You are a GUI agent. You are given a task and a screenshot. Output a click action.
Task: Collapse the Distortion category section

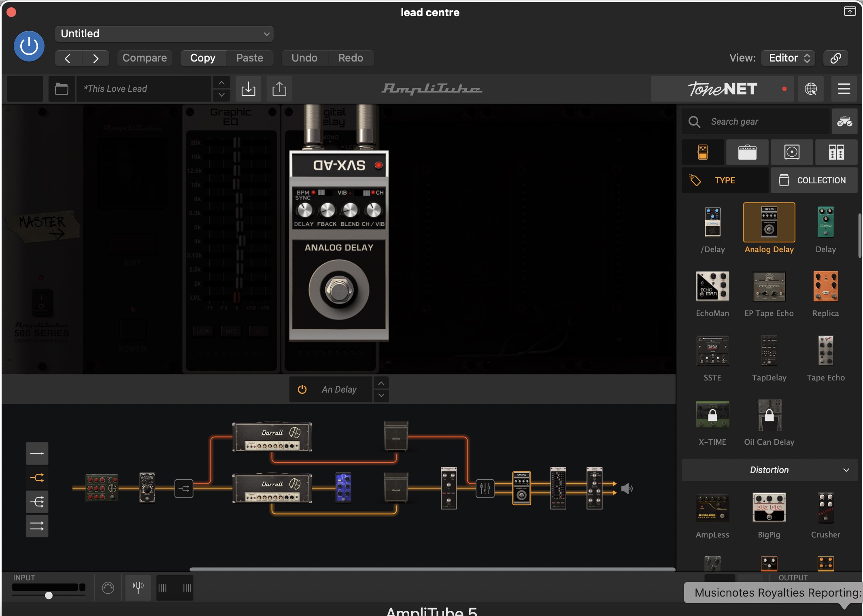(769, 470)
